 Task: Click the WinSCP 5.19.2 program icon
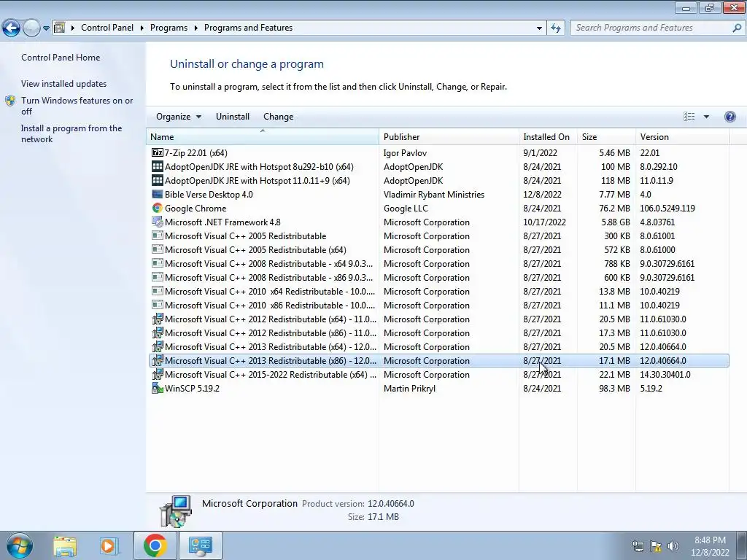tap(158, 388)
